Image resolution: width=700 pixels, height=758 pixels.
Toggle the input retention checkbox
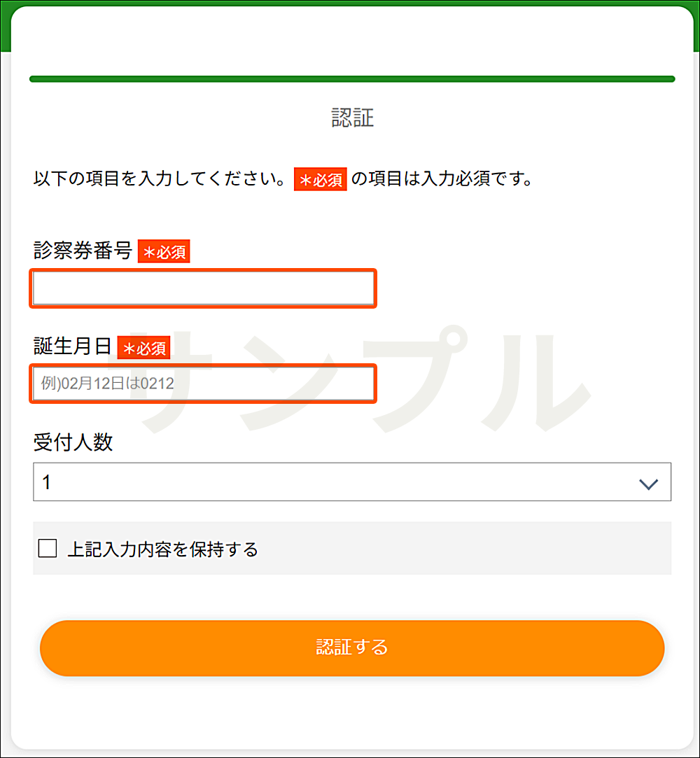(x=46, y=549)
